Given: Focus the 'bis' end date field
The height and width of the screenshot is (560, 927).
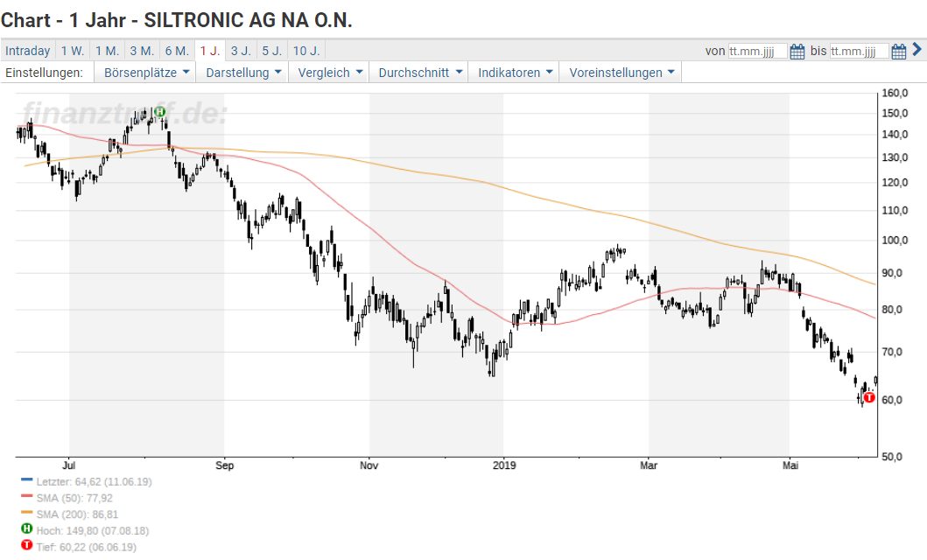Looking at the screenshot, I should coord(859,52).
